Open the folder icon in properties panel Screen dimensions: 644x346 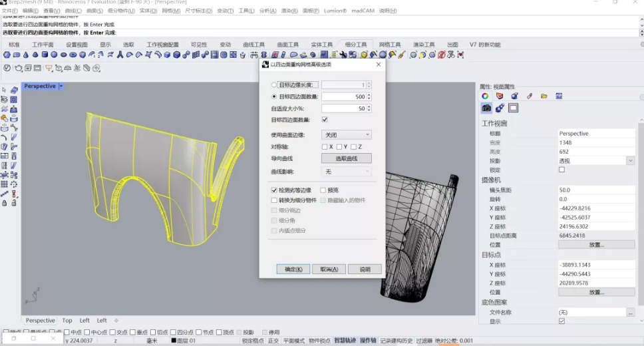click(544, 96)
